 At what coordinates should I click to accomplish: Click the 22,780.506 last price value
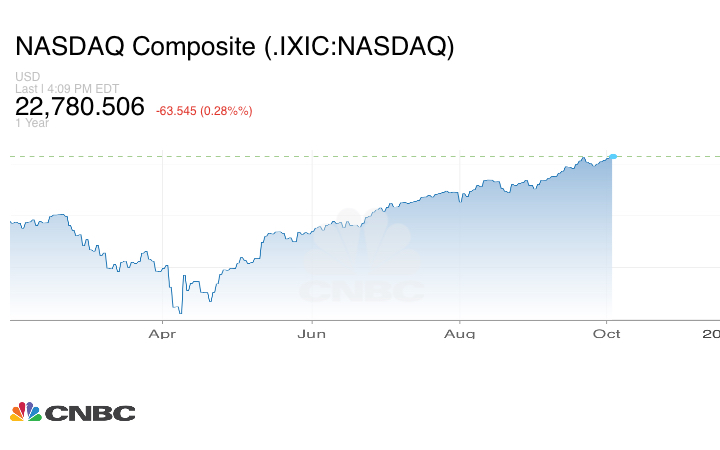coord(80,107)
